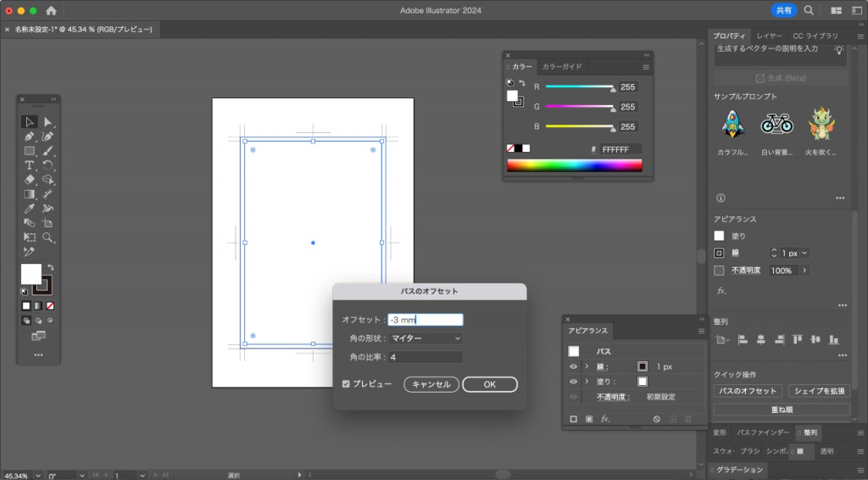Click horizontal align center icon
868x480 pixels.
pyautogui.click(x=761, y=339)
